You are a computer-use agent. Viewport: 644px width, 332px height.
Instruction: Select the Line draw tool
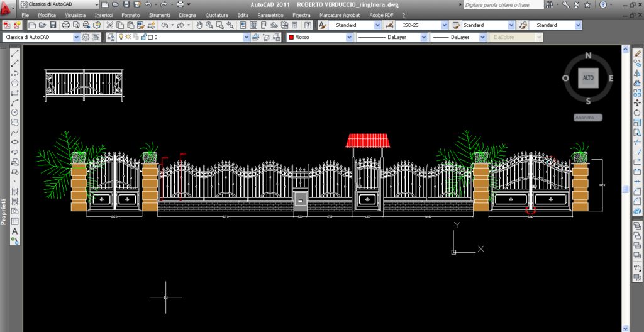[x=15, y=53]
